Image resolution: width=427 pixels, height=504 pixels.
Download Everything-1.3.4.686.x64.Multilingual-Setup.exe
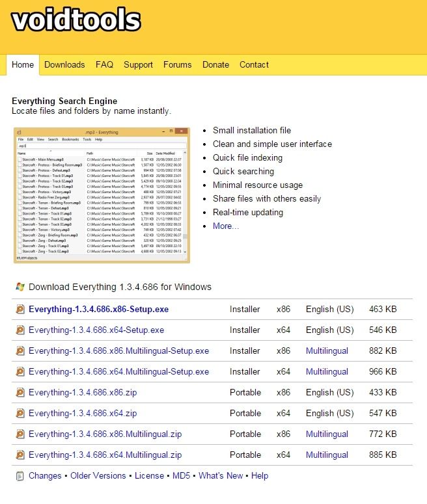click(118, 372)
